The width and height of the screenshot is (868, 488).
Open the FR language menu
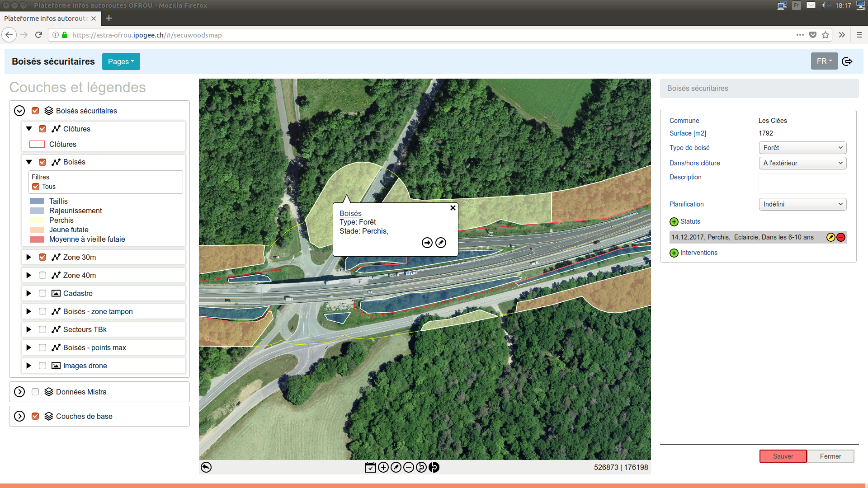pos(824,61)
